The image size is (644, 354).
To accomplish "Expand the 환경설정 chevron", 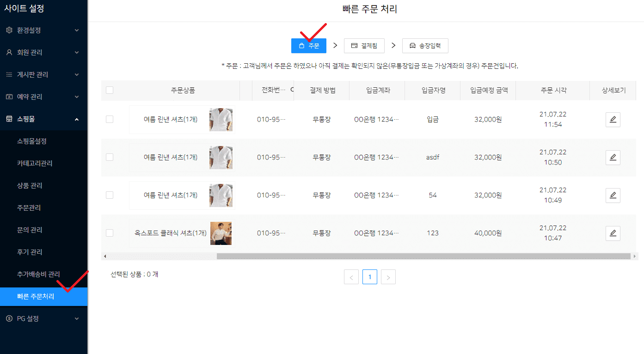I will 77,31.
